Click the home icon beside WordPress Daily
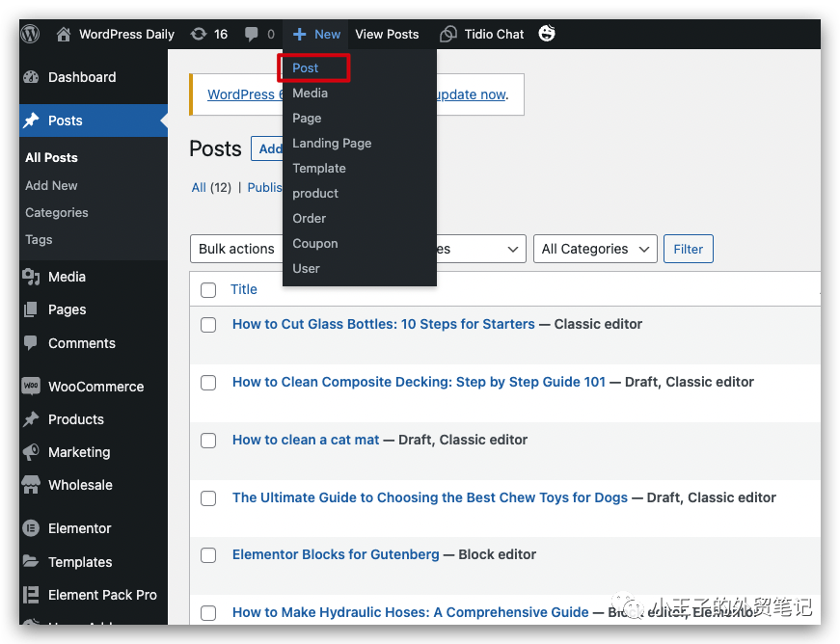Screen dimensions: 840x644 [64, 35]
